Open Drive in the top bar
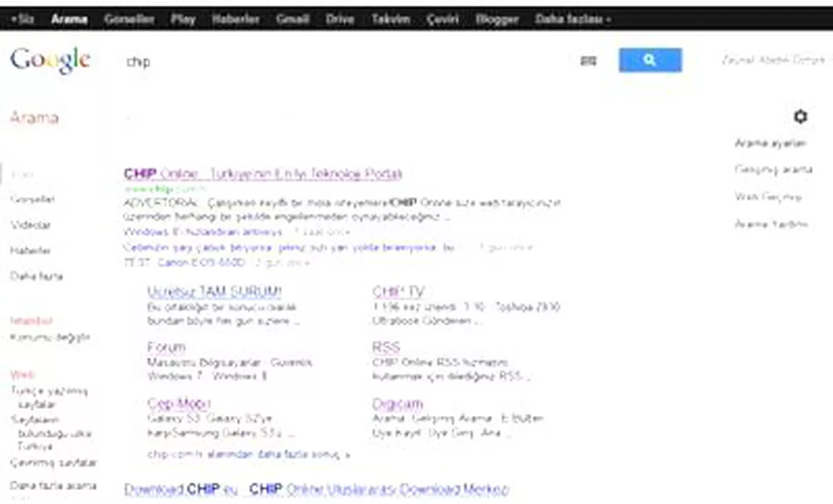 pos(339,19)
